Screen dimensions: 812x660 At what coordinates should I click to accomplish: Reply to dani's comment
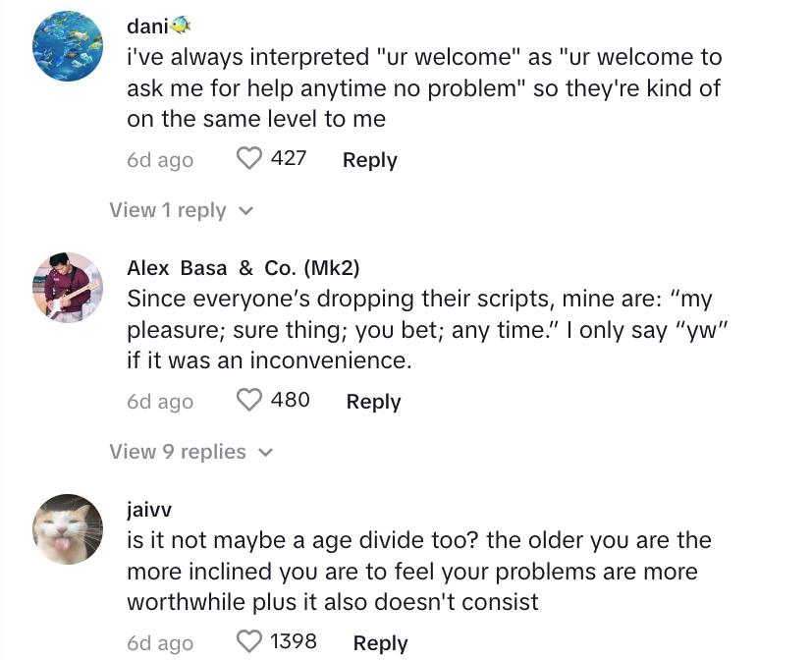[370, 159]
